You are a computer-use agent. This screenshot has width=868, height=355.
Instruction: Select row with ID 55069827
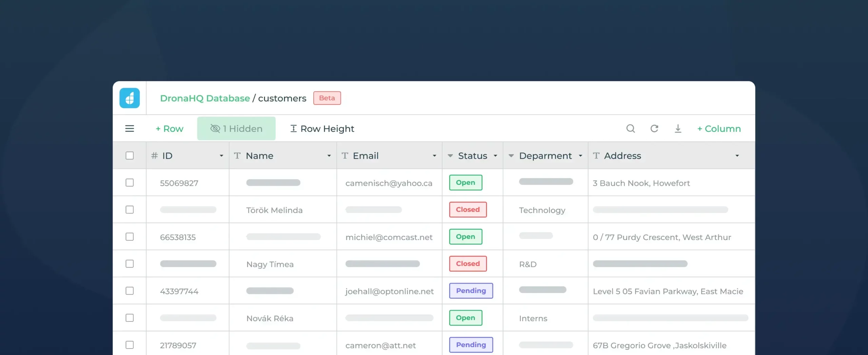pos(130,183)
